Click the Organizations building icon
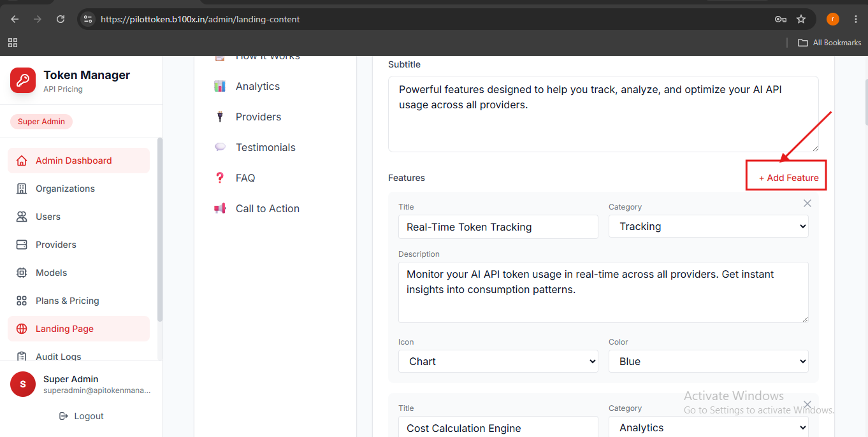868x437 pixels. click(22, 189)
